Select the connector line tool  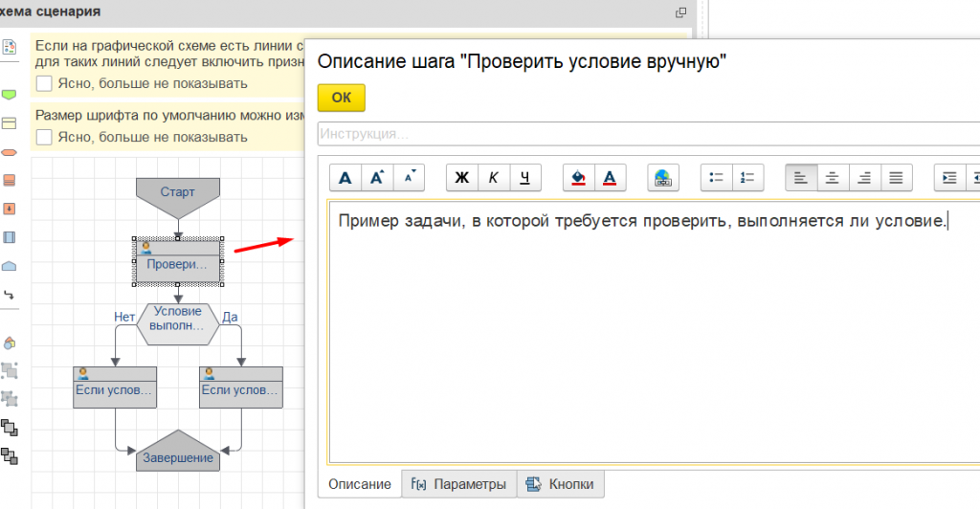pos(9,295)
